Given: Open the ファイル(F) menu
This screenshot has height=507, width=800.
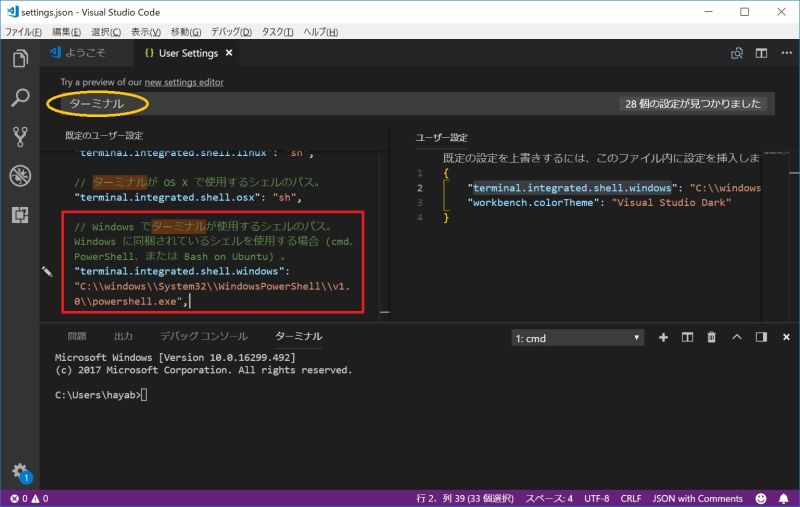Looking at the screenshot, I should [x=23, y=32].
